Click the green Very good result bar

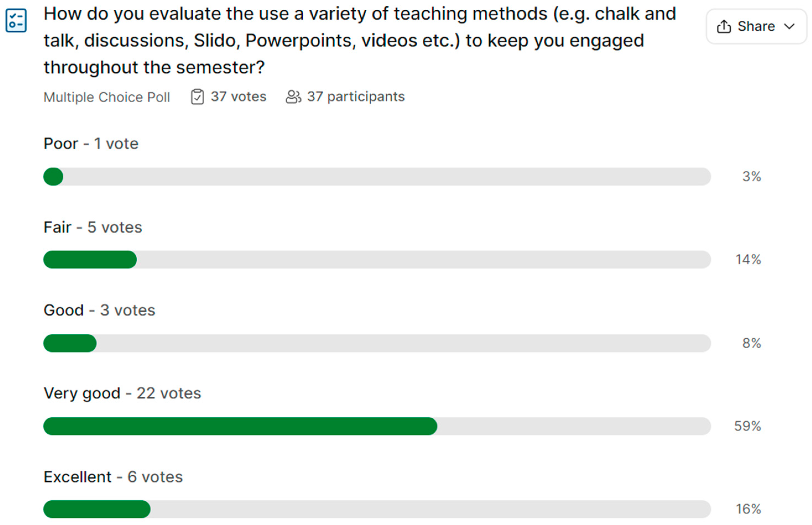240,426
